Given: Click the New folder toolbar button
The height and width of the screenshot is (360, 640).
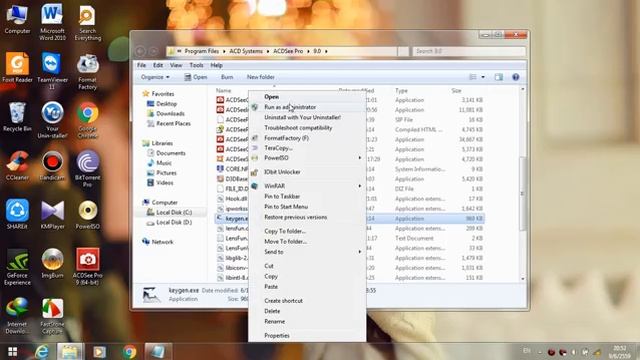Looking at the screenshot, I should pos(260,77).
